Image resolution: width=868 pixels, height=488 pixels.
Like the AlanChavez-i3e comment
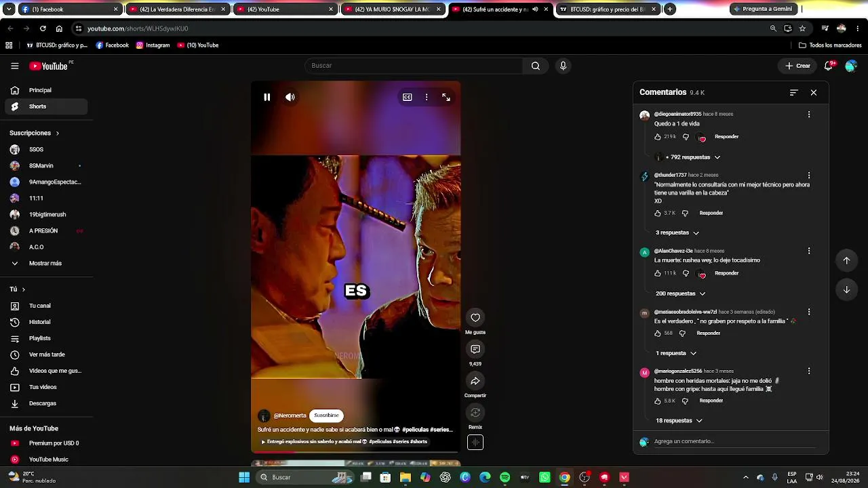tap(658, 273)
